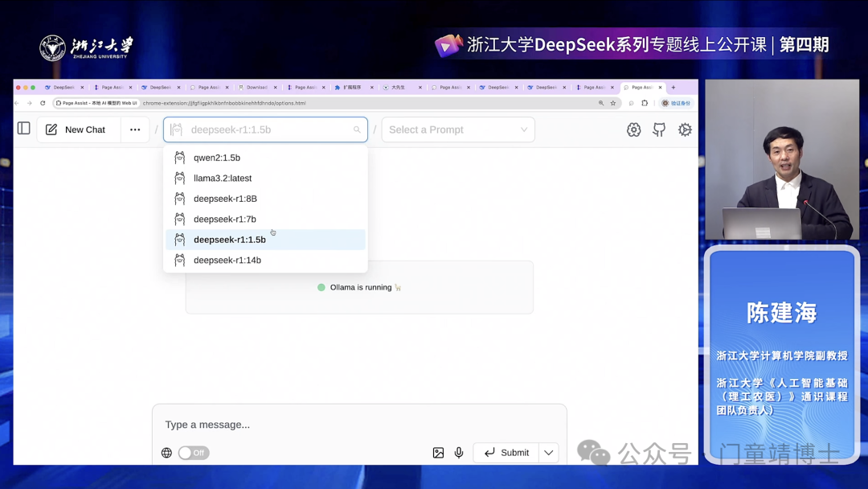Click the Type a message input box

click(359, 425)
